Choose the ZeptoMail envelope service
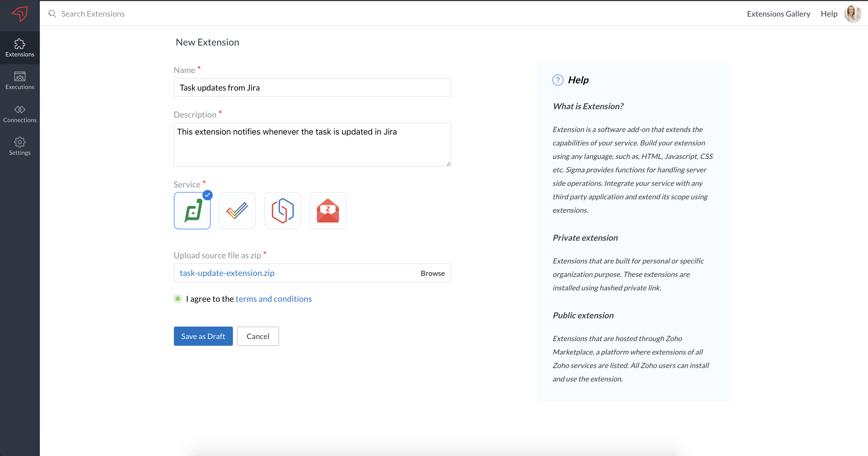The height and width of the screenshot is (456, 868). coord(328,211)
